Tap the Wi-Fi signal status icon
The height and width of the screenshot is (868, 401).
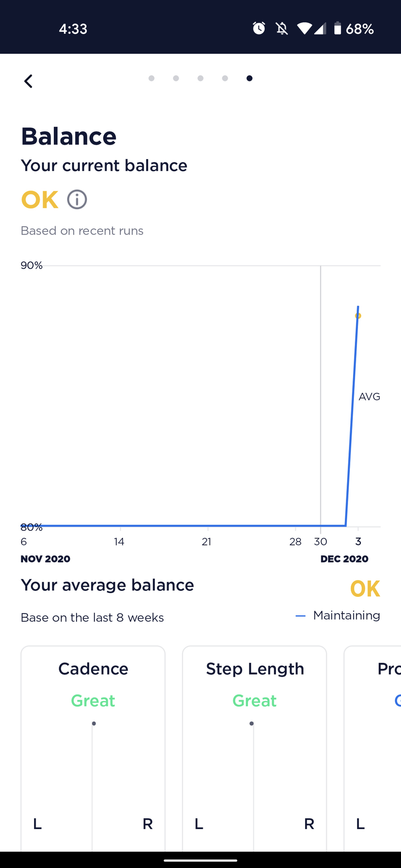304,29
